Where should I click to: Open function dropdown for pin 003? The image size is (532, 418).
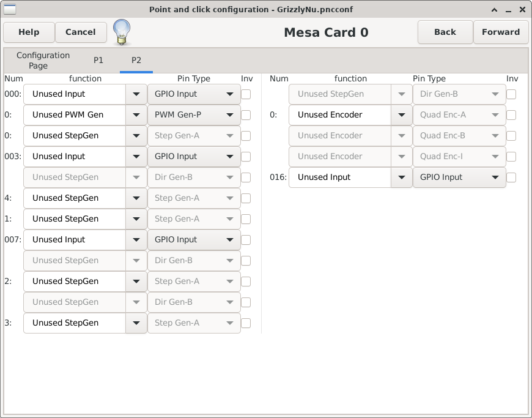[136, 157]
